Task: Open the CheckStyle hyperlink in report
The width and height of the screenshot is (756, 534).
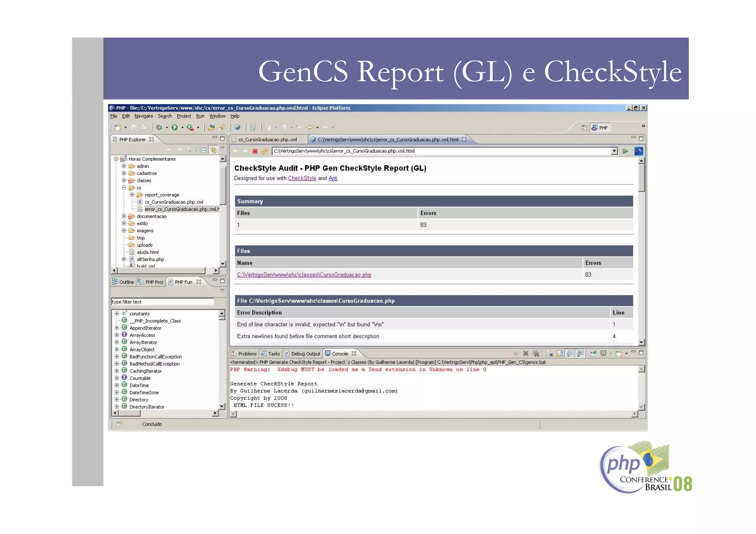Action: coord(302,178)
